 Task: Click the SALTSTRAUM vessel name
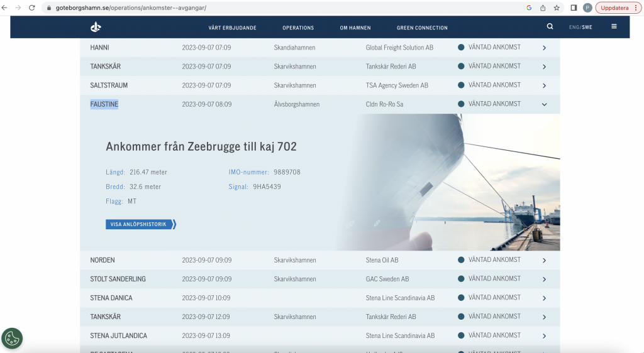coord(109,85)
